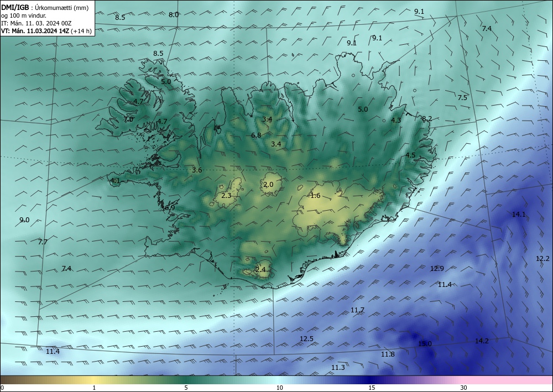
Task: Click the '14.2' value label
Action: 482,341
